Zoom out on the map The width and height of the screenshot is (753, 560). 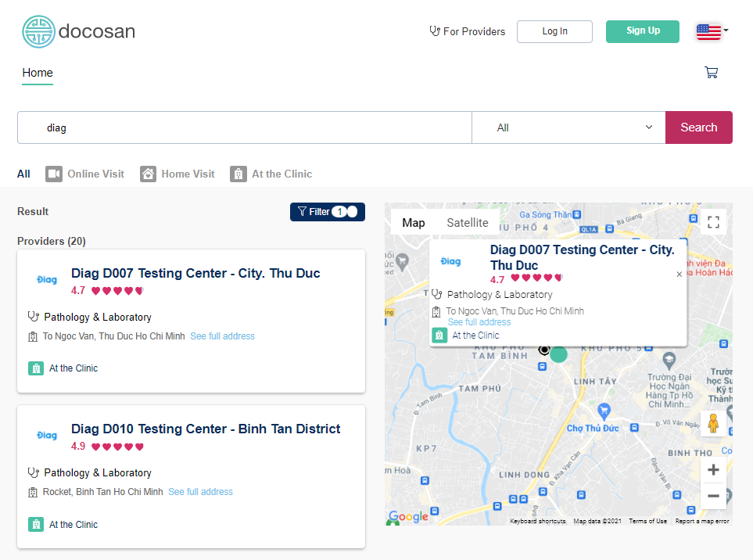712,496
